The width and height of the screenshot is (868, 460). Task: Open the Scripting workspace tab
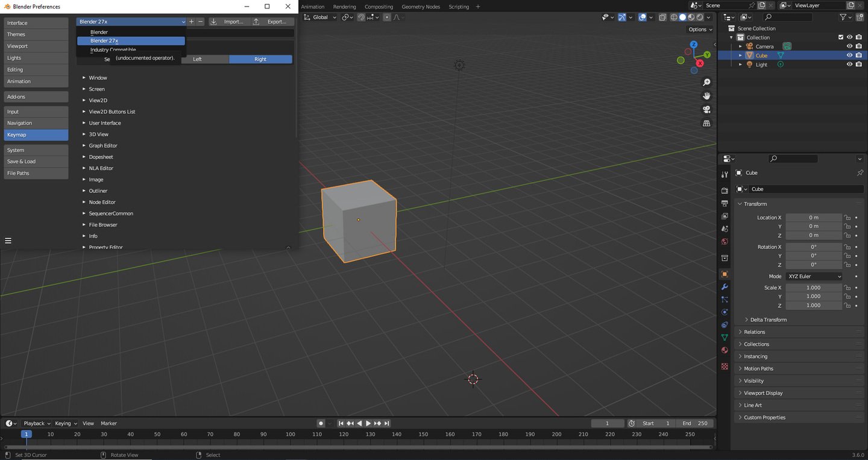coord(459,7)
